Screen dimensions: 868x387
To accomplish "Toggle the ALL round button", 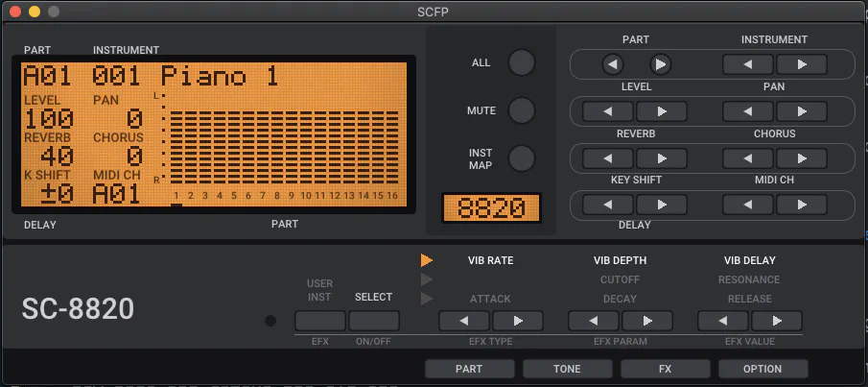I will point(522,62).
